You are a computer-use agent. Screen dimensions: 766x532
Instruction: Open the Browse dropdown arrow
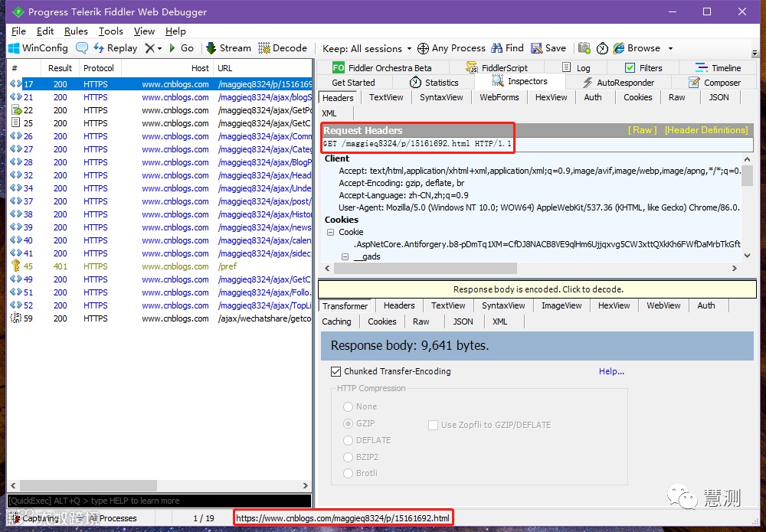[x=671, y=48]
